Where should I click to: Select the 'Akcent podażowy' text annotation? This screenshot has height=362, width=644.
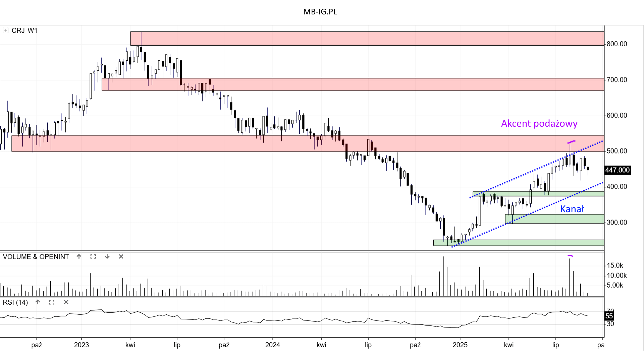(539, 124)
